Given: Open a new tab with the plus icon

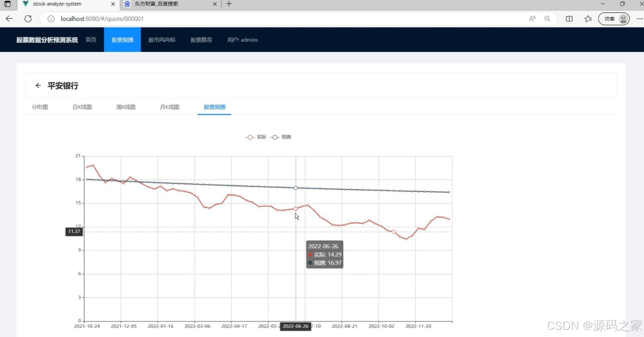Looking at the screenshot, I should (x=229, y=4).
